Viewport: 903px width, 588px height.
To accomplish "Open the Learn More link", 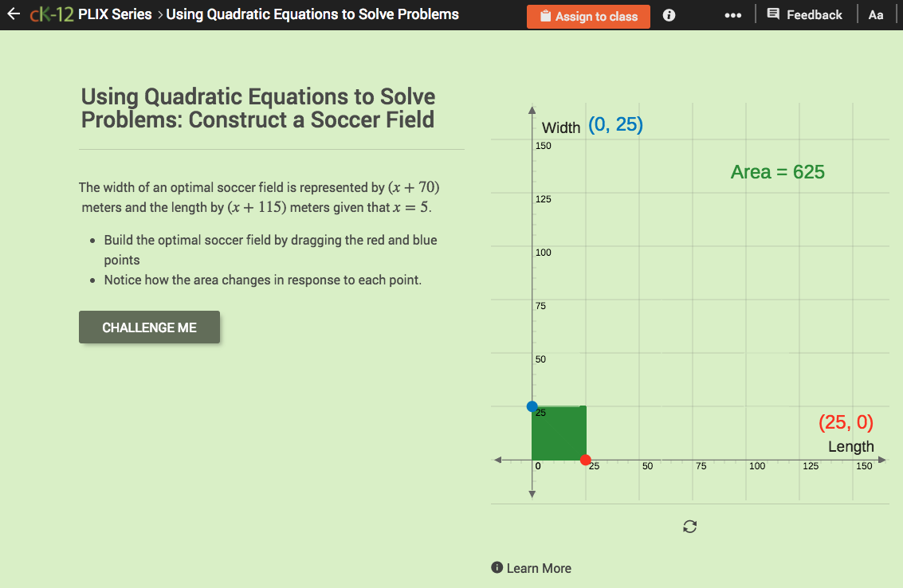I will [540, 567].
